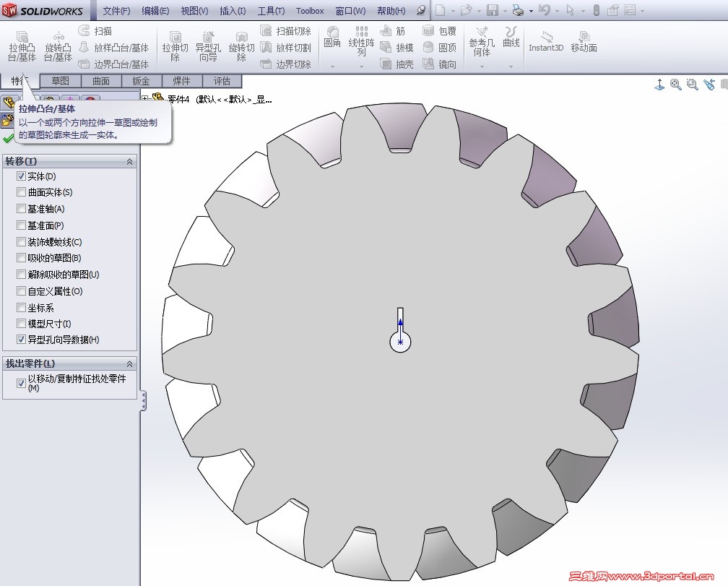Select the Dome (圆顶) tool

tap(439, 48)
